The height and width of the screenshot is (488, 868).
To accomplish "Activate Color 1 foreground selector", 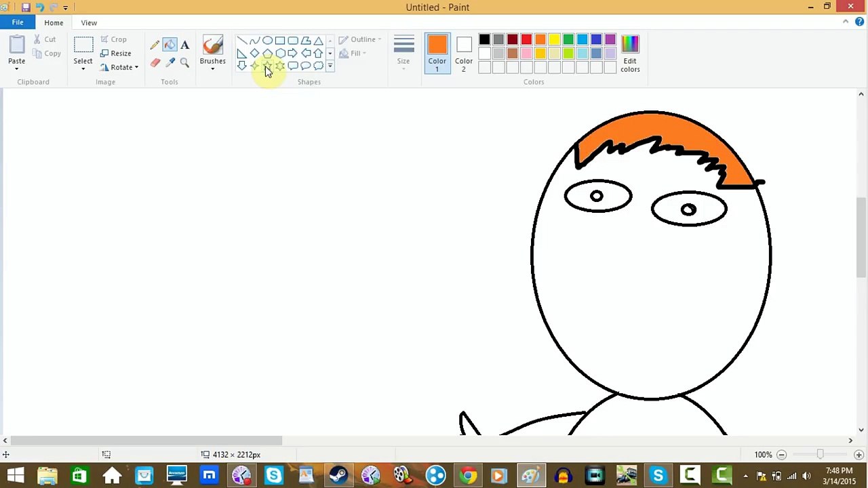I will 437,54.
